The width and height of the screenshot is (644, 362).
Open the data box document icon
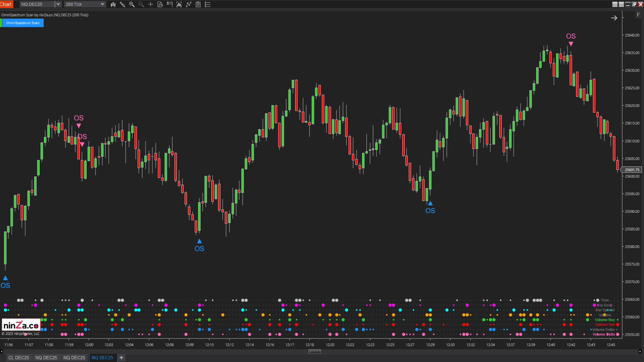click(x=160, y=4)
